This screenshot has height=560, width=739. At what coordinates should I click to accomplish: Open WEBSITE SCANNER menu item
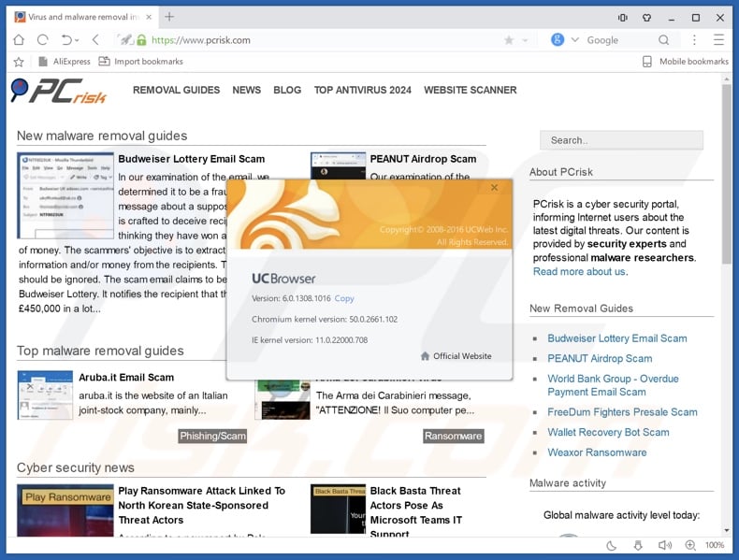click(x=470, y=90)
